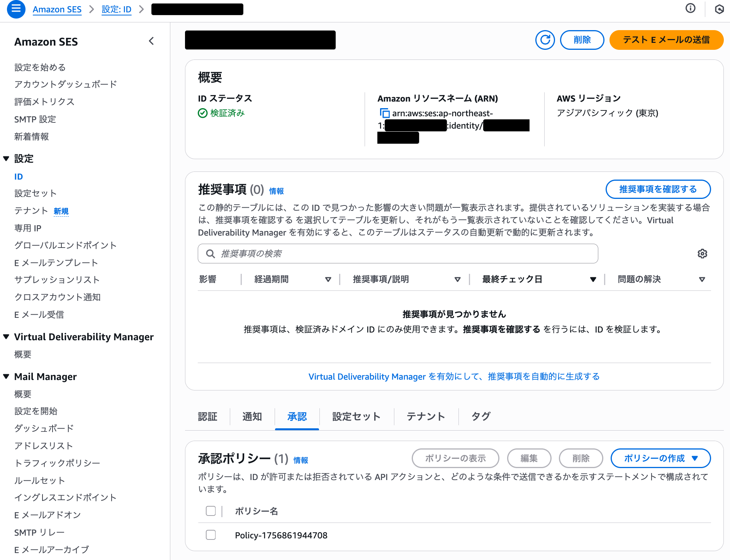730x560 pixels.
Task: Click the search magnifier icon in recommendations
Action: (x=211, y=254)
